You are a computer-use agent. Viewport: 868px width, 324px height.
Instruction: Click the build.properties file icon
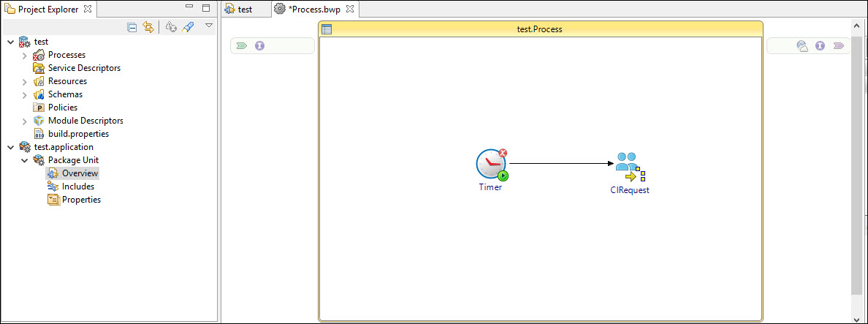click(39, 134)
